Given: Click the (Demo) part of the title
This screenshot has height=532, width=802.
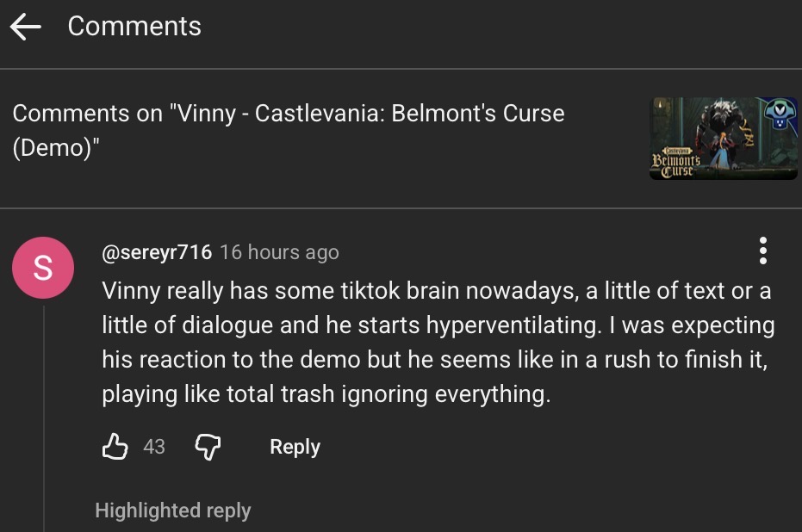Looking at the screenshot, I should click(x=56, y=148).
